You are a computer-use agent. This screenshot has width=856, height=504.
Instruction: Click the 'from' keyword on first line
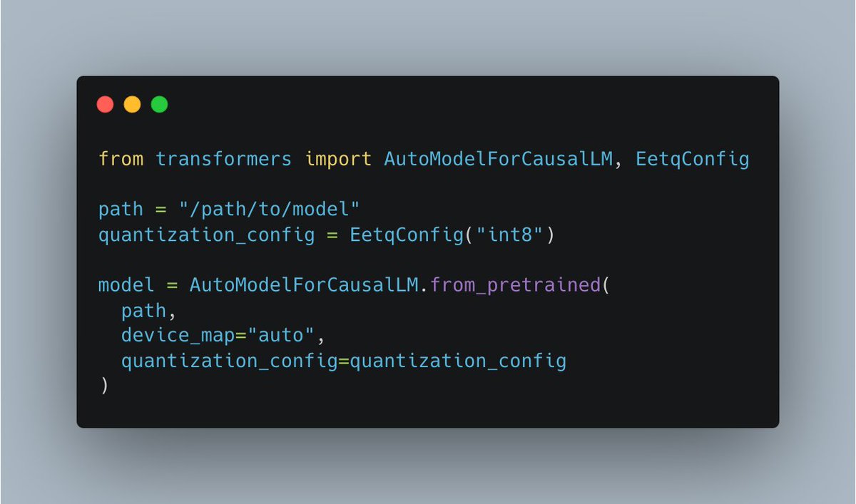pos(121,158)
